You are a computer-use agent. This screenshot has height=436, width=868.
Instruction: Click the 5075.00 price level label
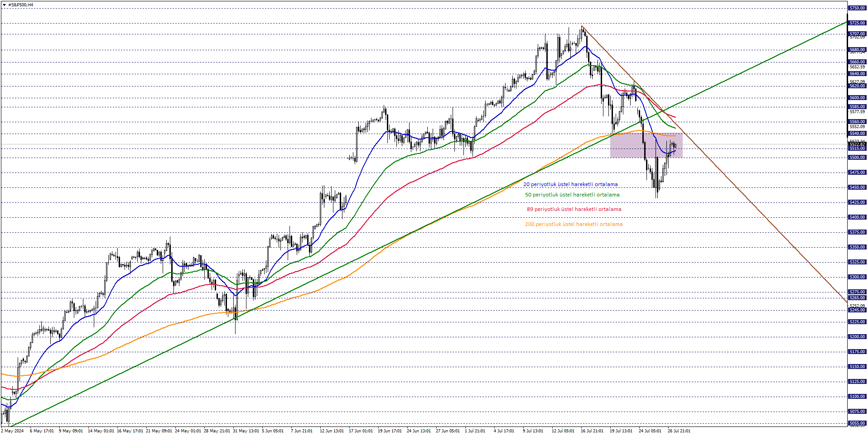click(x=857, y=412)
